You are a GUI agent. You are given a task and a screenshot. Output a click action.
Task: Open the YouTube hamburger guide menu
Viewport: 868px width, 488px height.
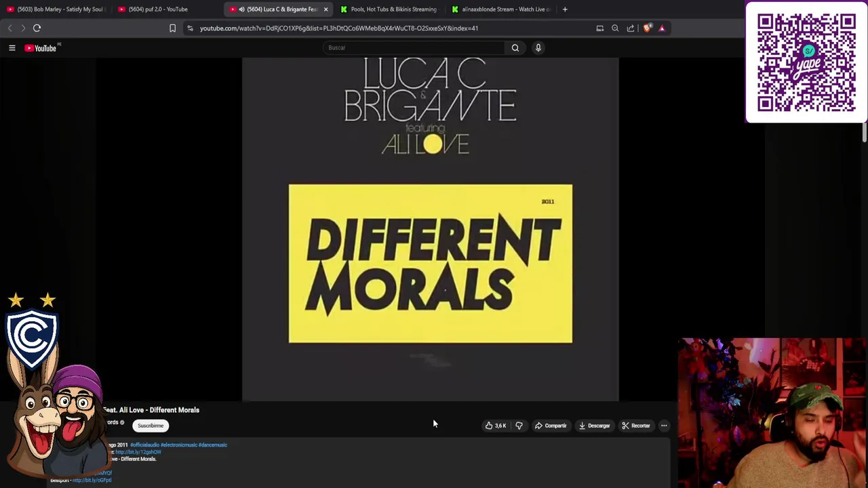tap(12, 48)
